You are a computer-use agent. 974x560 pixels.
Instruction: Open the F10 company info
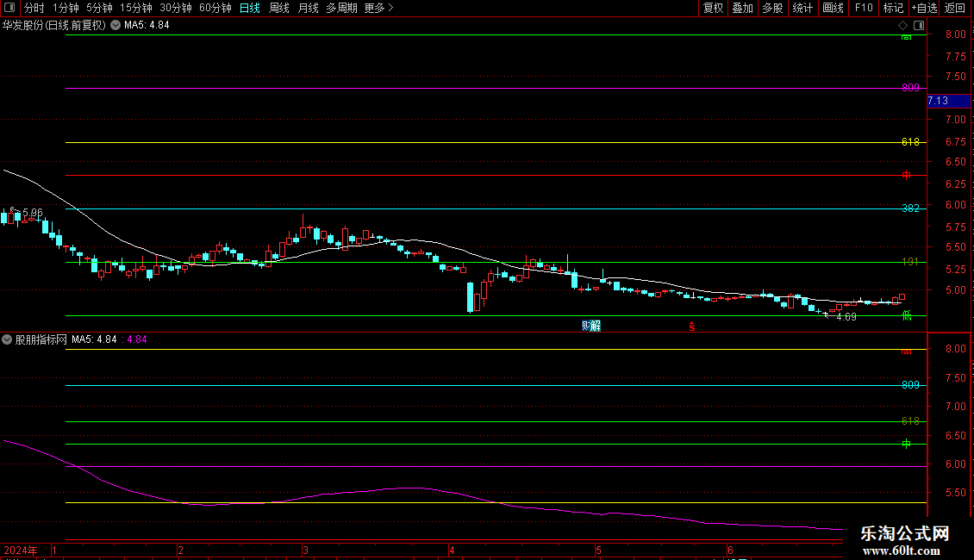(x=864, y=8)
